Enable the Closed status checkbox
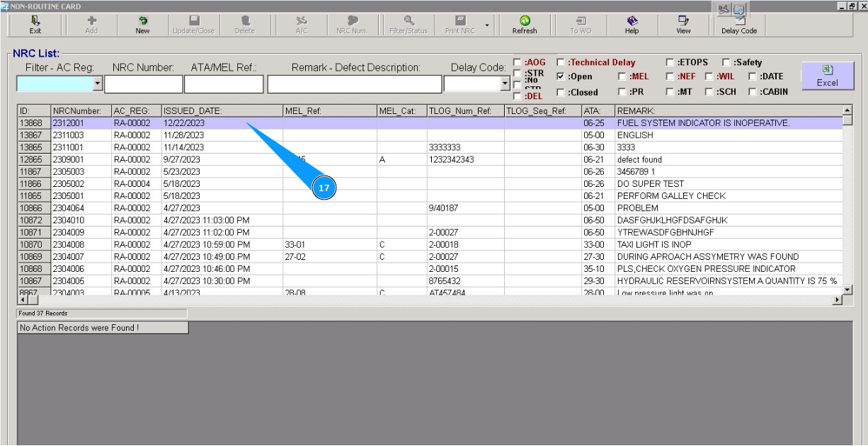Screen dimensions: 868x446 [x=561, y=92]
